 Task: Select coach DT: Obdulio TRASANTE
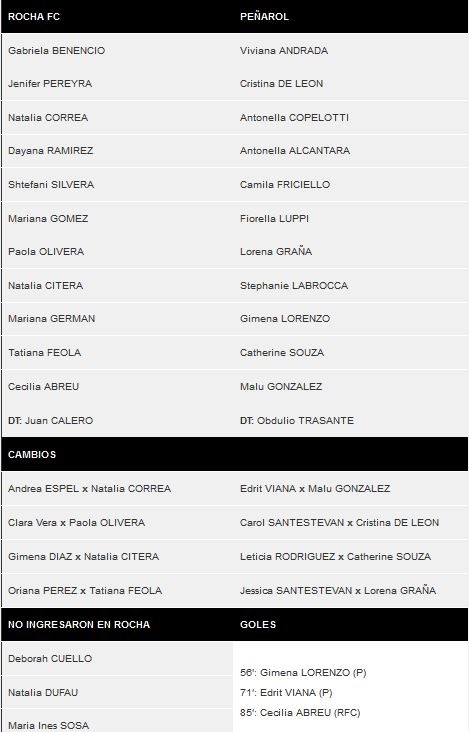297,420
